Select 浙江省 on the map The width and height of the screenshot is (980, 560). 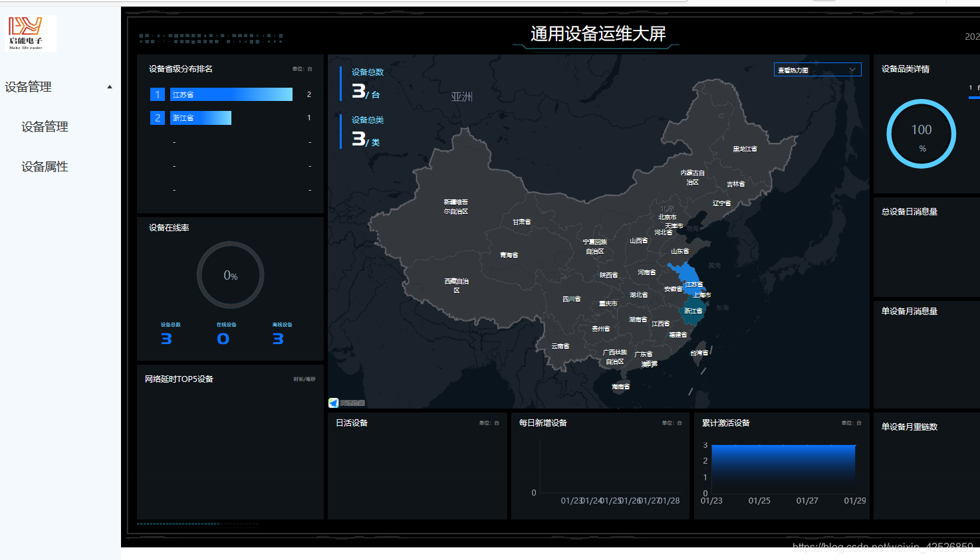693,311
